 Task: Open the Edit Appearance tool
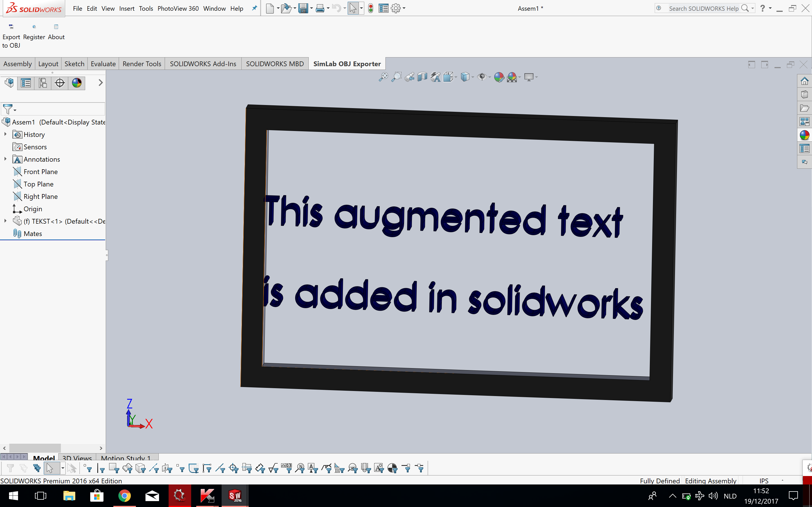coord(499,77)
